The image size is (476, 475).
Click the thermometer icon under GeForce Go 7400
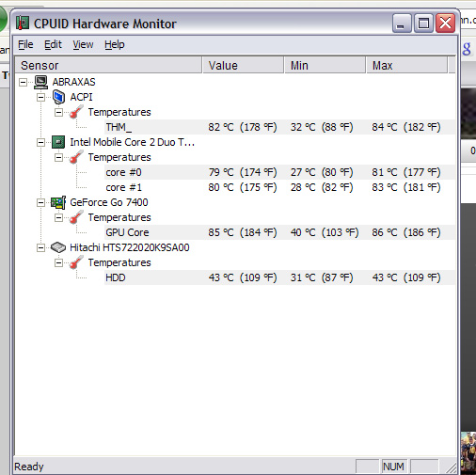tap(76, 217)
